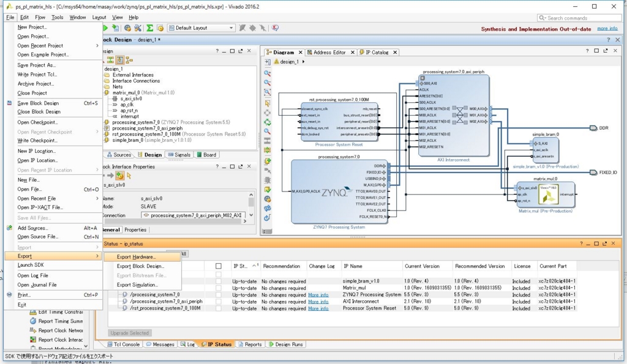Viewport: 627px width, 364px height.
Task: Click the zoom in icon in Diagram toolbar
Action: (268, 73)
